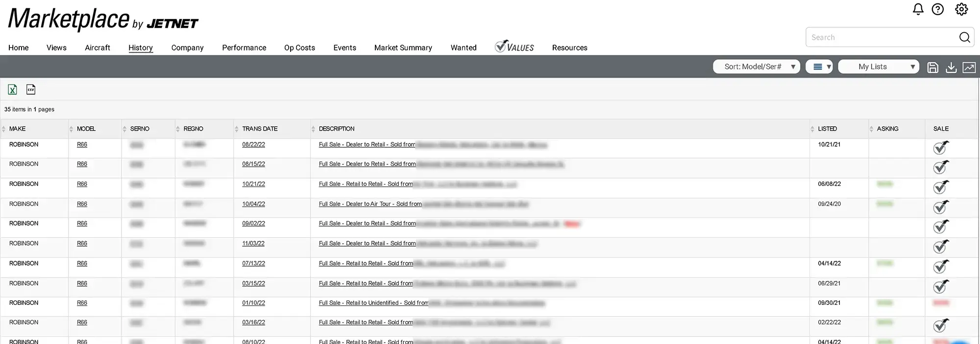This screenshot has height=344, width=980.
Task: Export the list as CSV icon
Action: pos(31,90)
